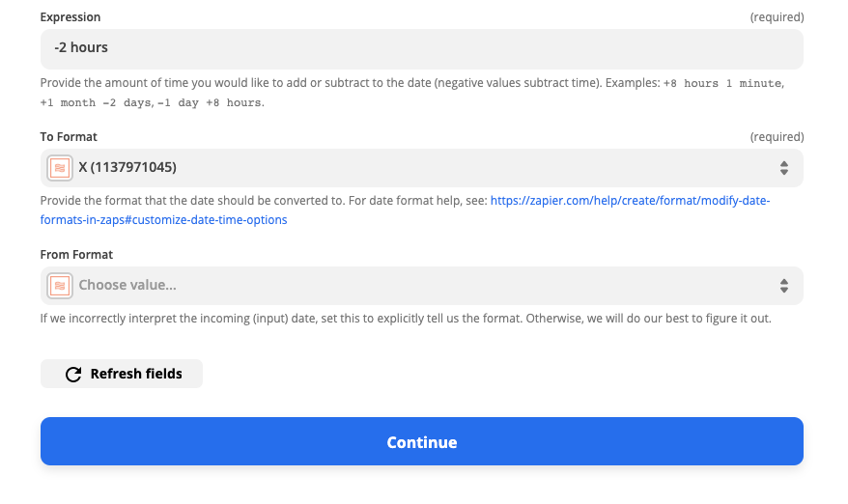Click the Expression field label
Image resolution: width=848 pixels, height=504 pixels.
pos(71,16)
